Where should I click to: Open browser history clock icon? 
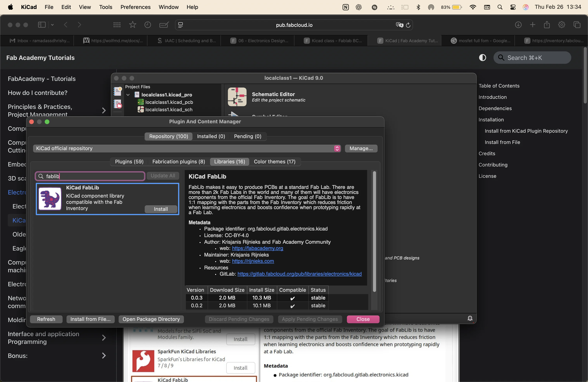coord(148,25)
